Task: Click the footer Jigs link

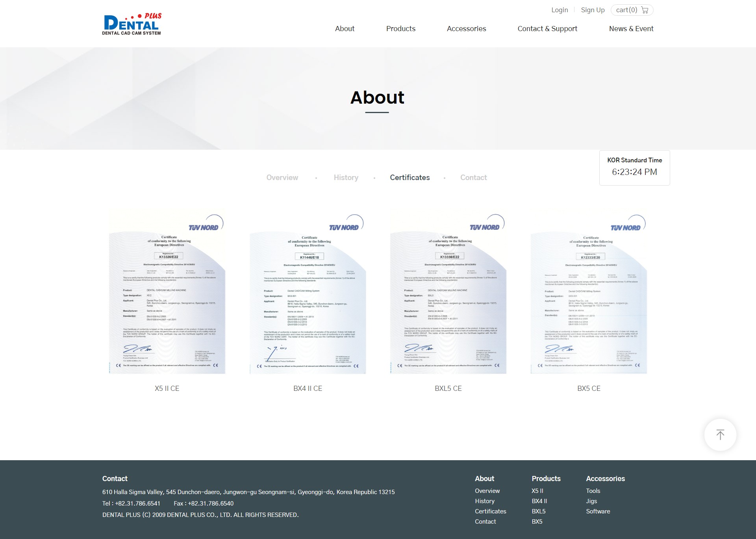Action: tap(591, 501)
